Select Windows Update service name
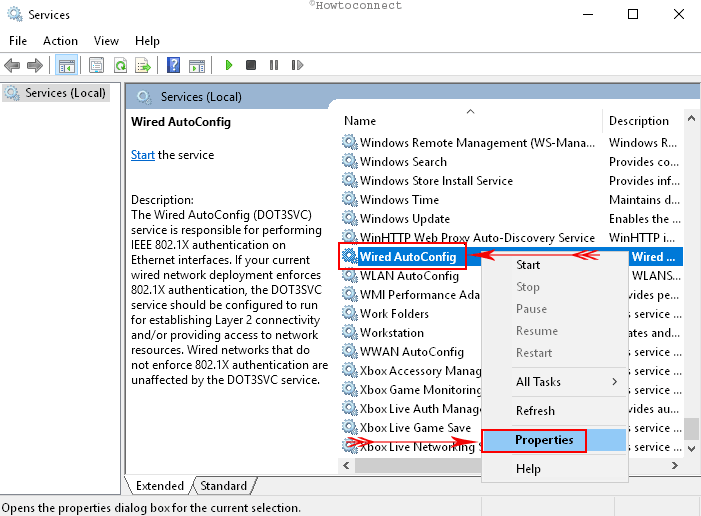 (x=405, y=219)
